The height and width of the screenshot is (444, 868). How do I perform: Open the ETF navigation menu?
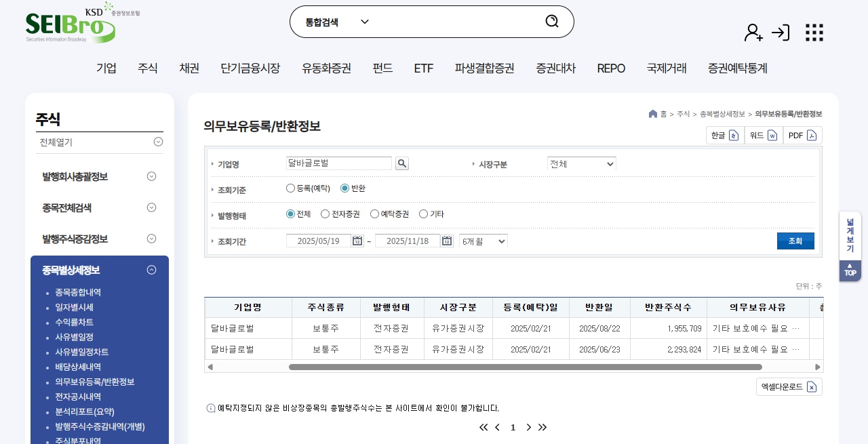coord(423,68)
